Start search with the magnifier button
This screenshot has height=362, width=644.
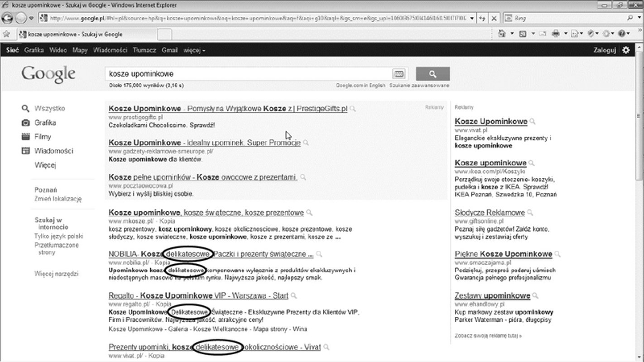tap(433, 73)
